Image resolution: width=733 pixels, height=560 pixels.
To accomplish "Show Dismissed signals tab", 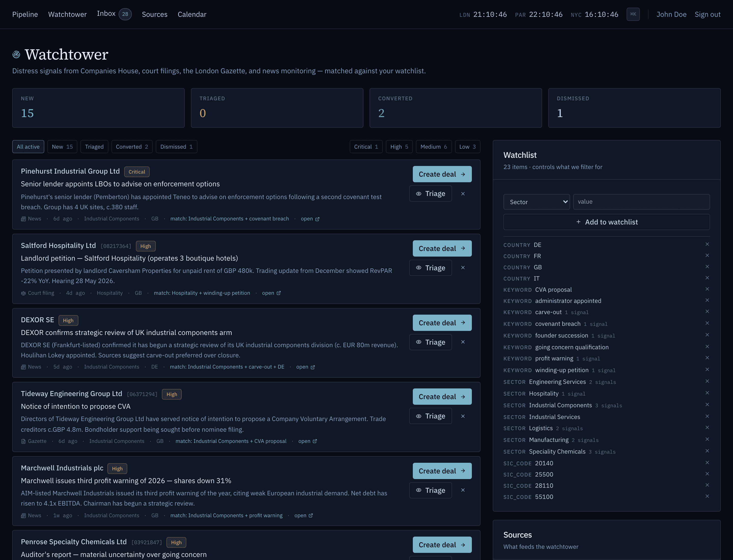I will [176, 147].
